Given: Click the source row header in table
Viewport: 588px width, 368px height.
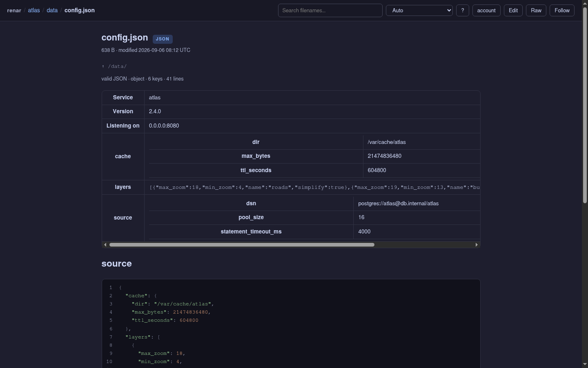Looking at the screenshot, I should click(x=123, y=218).
